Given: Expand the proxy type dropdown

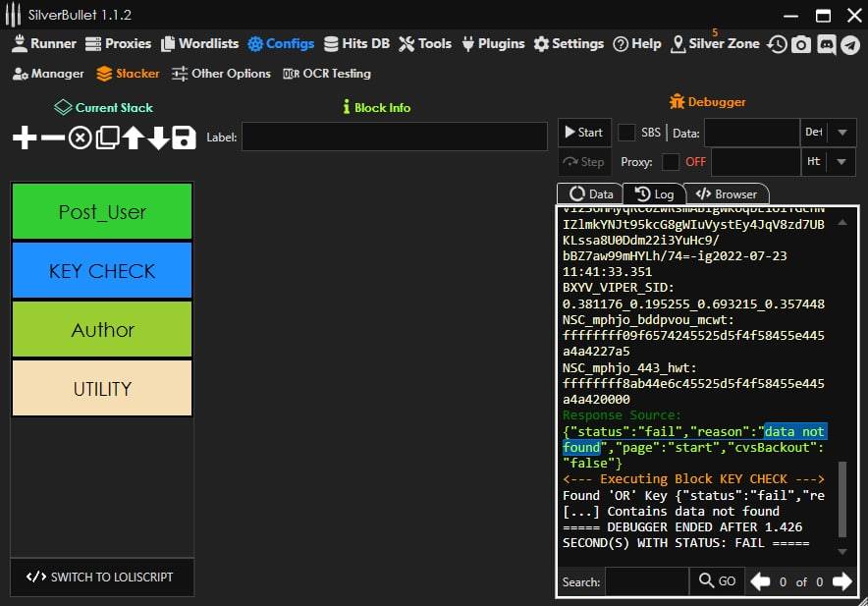Looking at the screenshot, I should (x=842, y=162).
